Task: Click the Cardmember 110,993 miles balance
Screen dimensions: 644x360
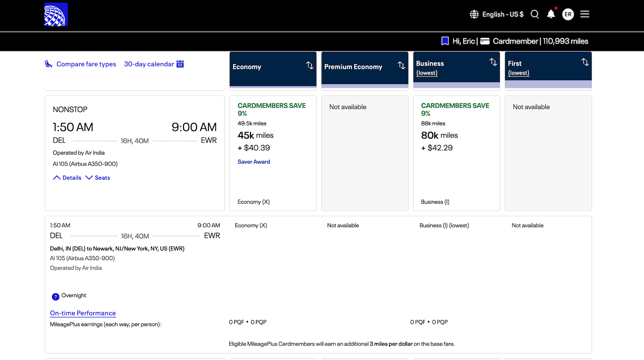Action: point(541,41)
